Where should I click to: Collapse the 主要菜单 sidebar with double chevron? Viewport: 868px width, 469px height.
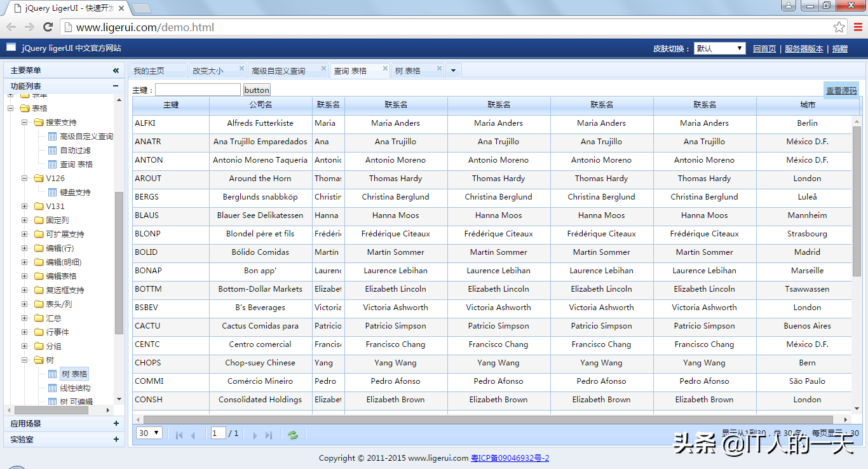tap(116, 71)
